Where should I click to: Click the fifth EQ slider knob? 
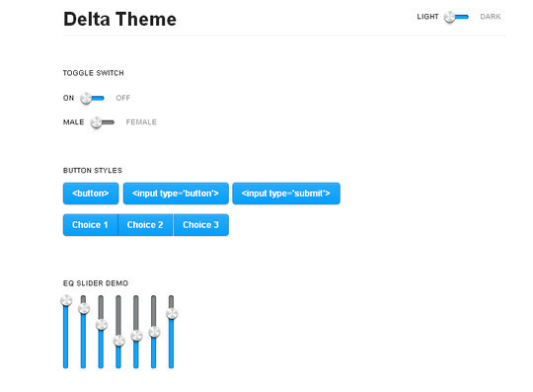point(136,335)
